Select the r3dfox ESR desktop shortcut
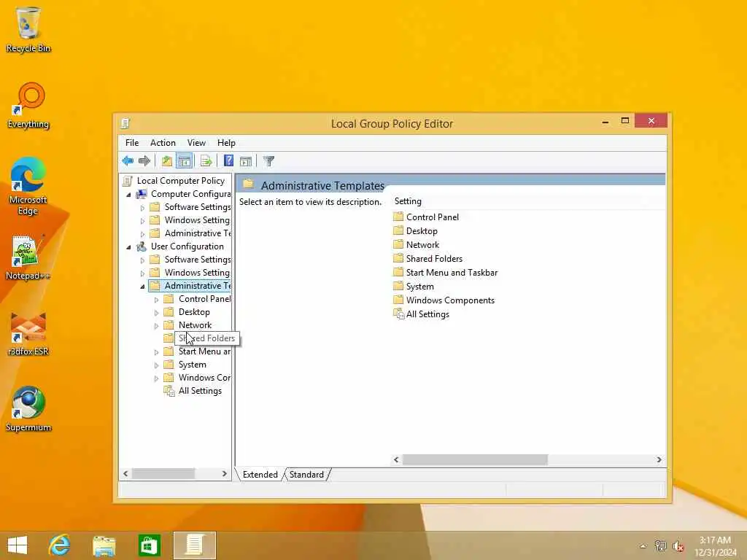 pos(28,333)
